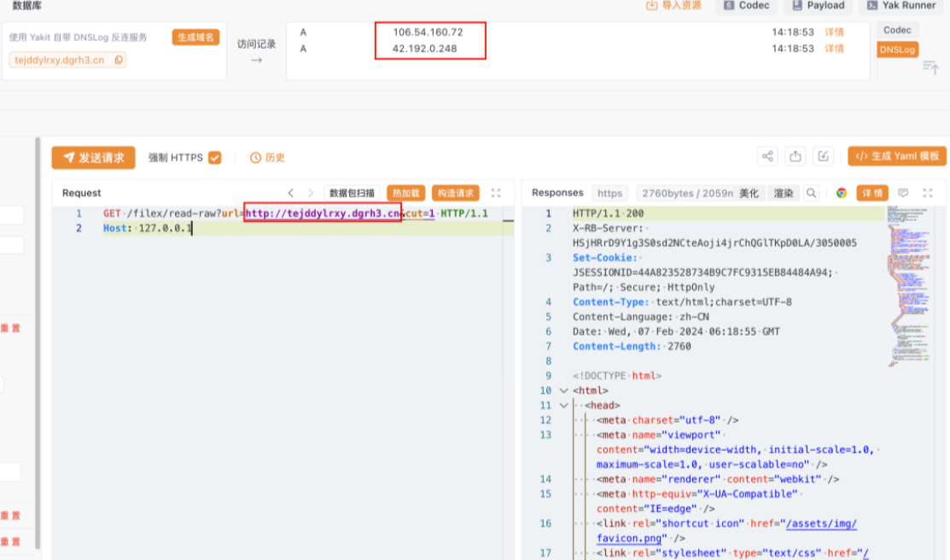
Task: Expand the Responses panel to fullscreen
Action: pos(928,193)
